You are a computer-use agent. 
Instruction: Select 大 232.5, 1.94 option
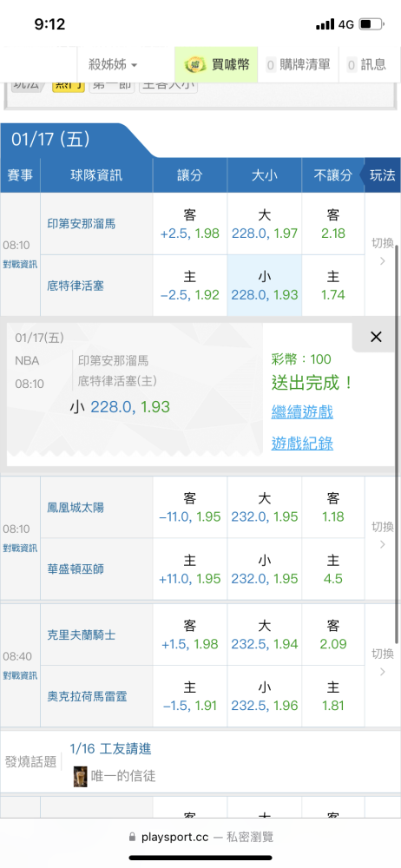pyautogui.click(x=265, y=635)
